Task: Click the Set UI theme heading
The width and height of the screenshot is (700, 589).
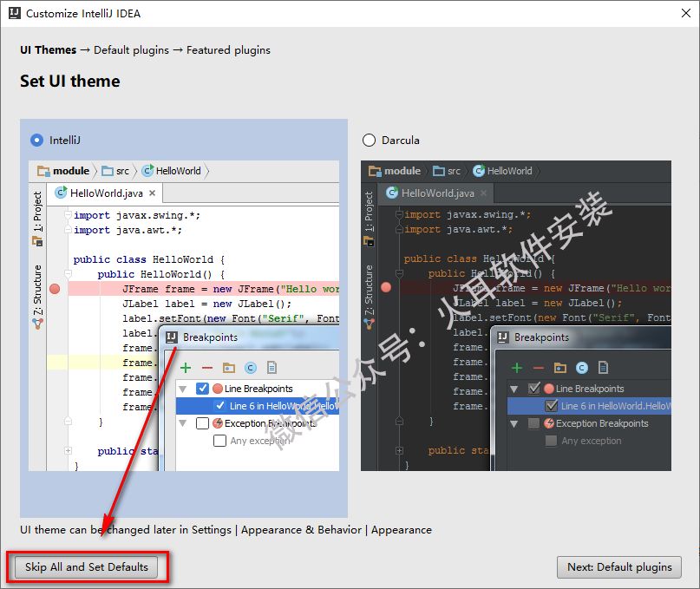Action: [x=70, y=82]
